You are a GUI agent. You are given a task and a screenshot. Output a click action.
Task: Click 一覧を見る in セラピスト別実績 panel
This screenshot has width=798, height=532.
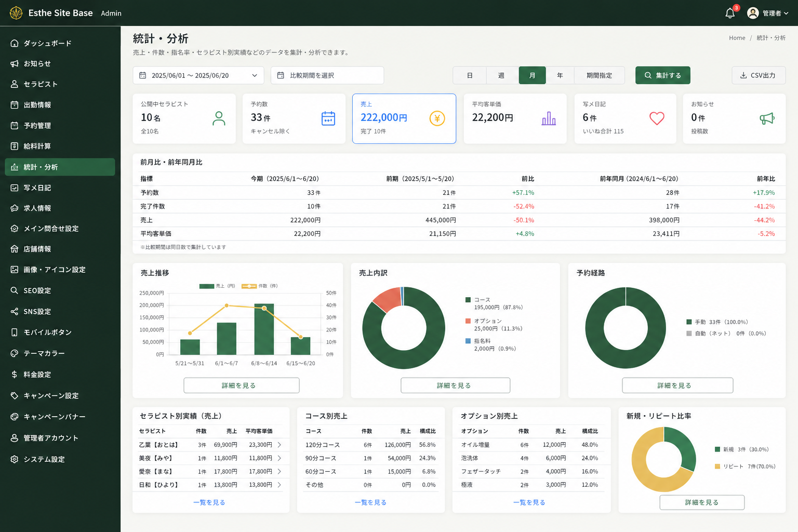point(209,502)
